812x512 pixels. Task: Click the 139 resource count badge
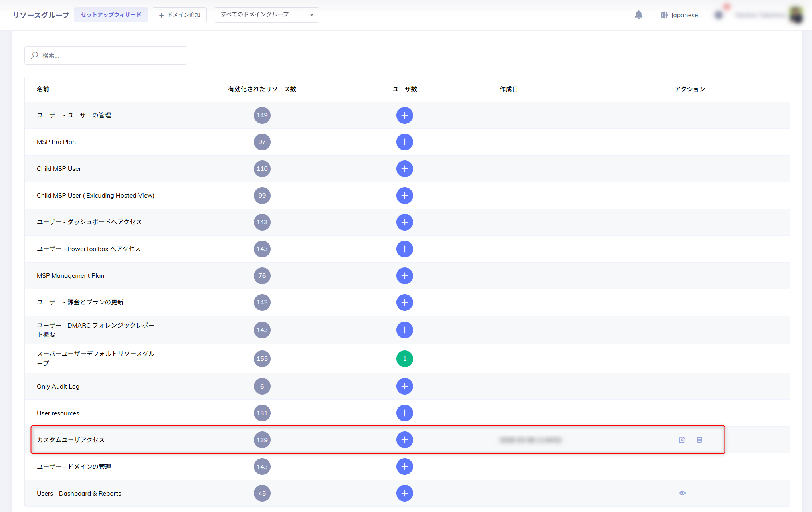[x=262, y=440]
